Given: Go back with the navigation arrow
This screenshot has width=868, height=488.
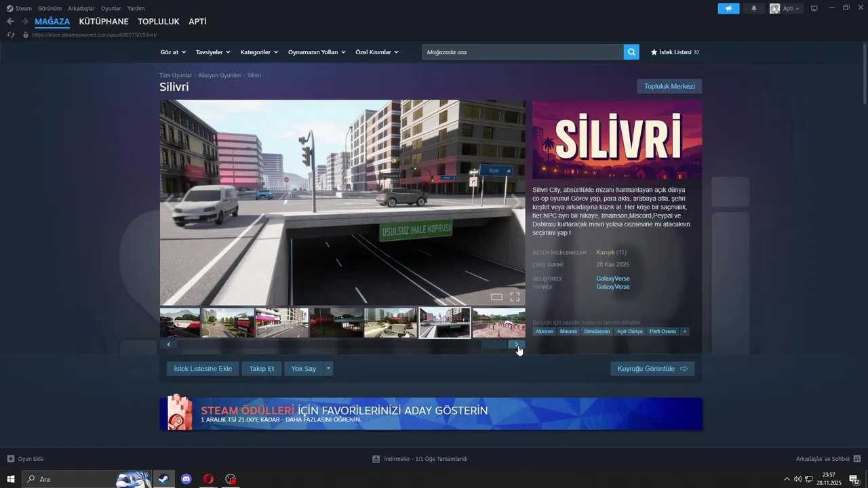Looking at the screenshot, I should click(10, 22).
